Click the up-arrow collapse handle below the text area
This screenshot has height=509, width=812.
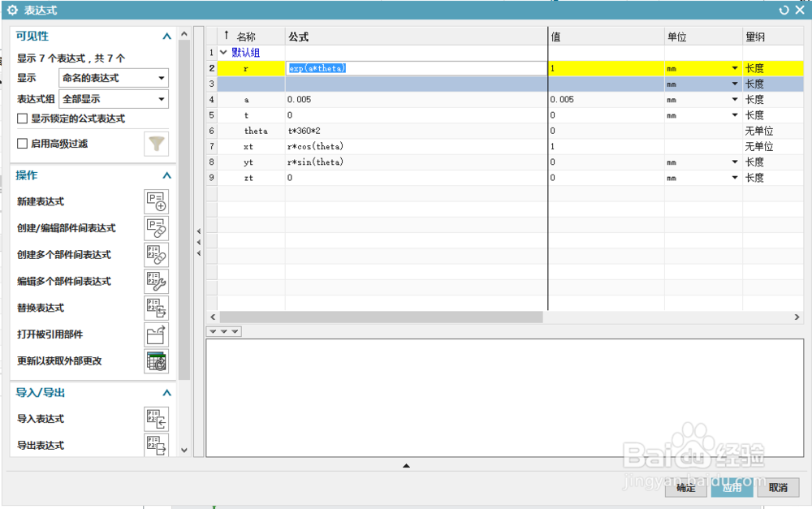[406, 465]
